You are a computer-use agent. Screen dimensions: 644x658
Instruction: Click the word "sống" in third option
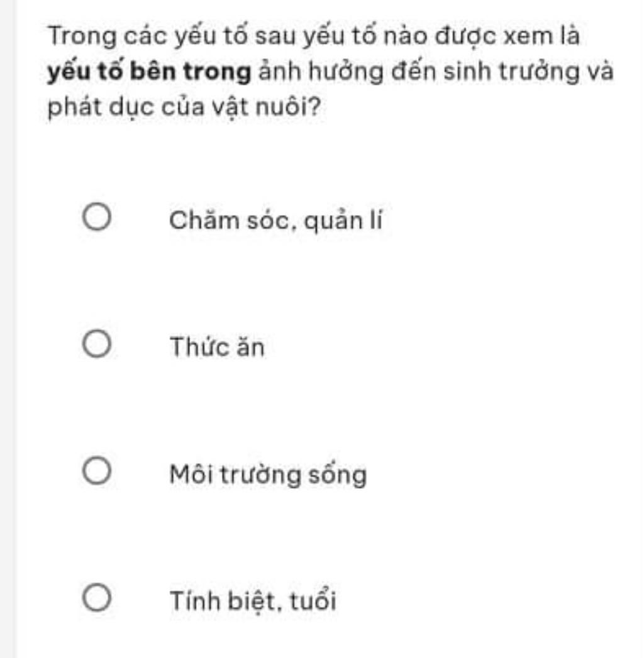338,476
